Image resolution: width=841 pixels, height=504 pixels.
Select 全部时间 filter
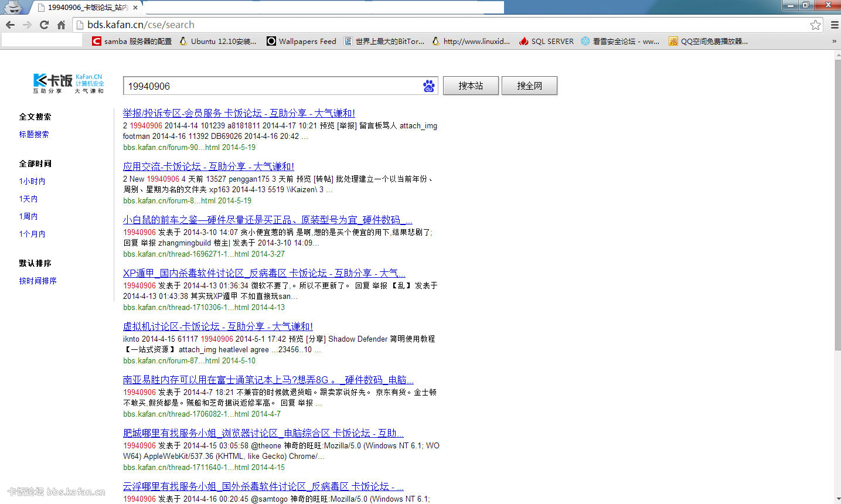[35, 164]
